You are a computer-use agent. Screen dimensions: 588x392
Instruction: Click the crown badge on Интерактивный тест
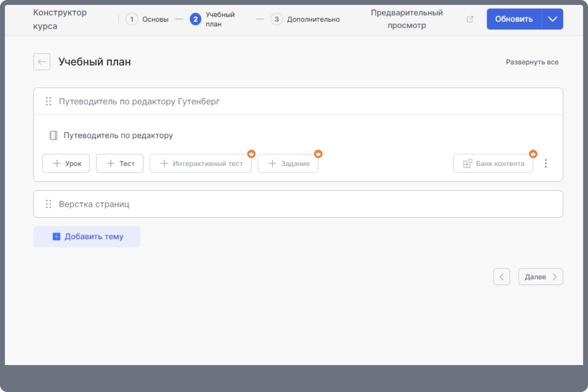pyautogui.click(x=251, y=154)
